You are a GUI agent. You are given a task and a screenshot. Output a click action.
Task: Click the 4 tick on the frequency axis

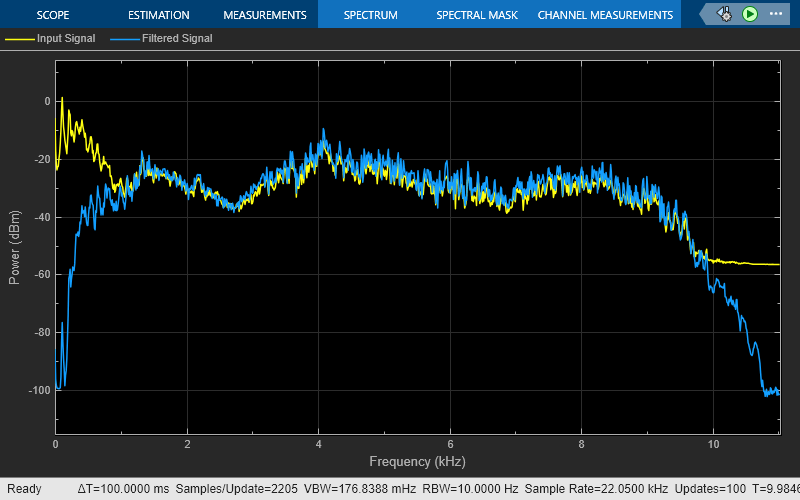tap(318, 444)
